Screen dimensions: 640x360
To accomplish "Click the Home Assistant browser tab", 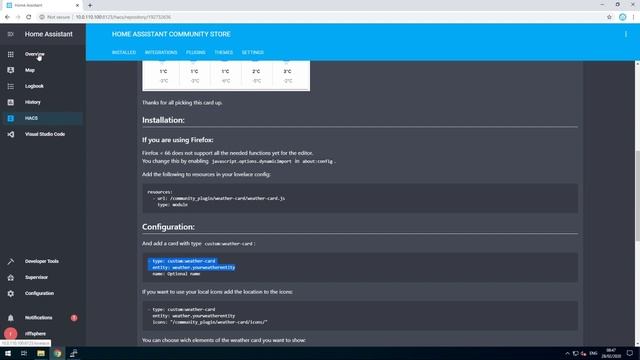I will [41, 5].
